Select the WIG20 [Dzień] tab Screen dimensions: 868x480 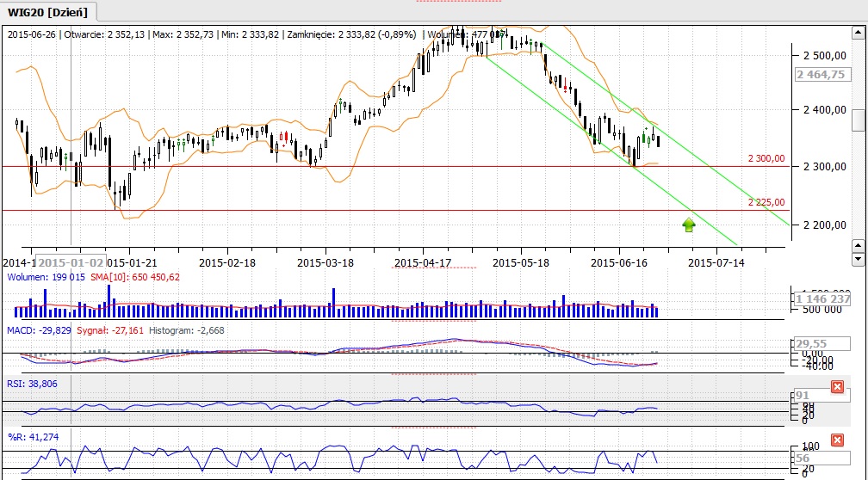point(49,11)
